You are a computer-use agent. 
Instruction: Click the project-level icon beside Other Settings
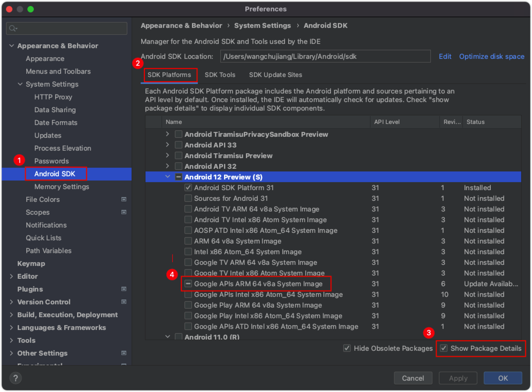click(x=124, y=353)
